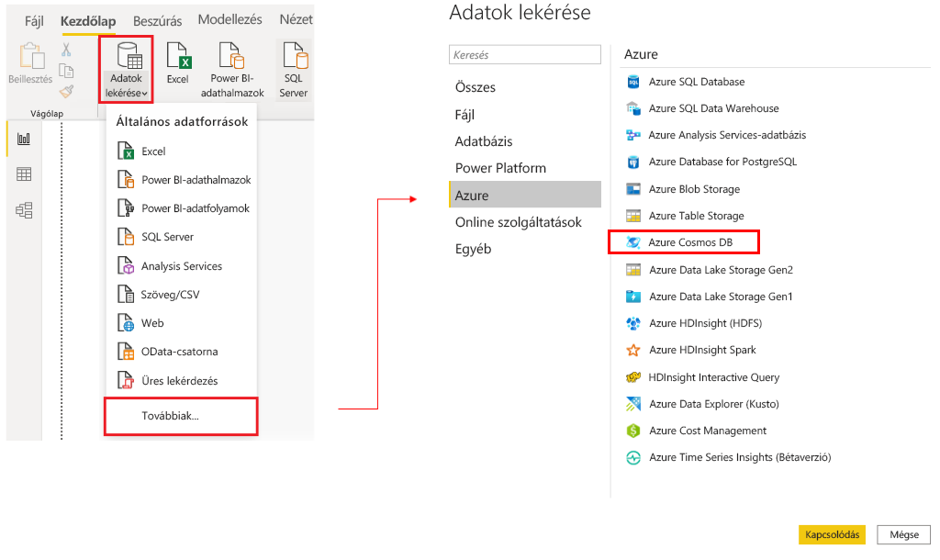Viewport: 940px width, 560px height.
Task: Choose Power BI-adathalmazok menu entry
Action: tap(181, 180)
